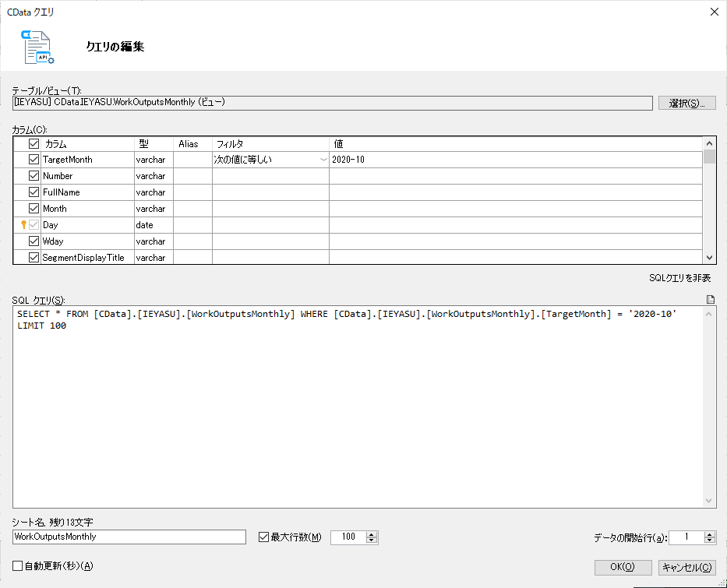Select the Day column name cell
The height and width of the screenshot is (588, 727).
87,225
